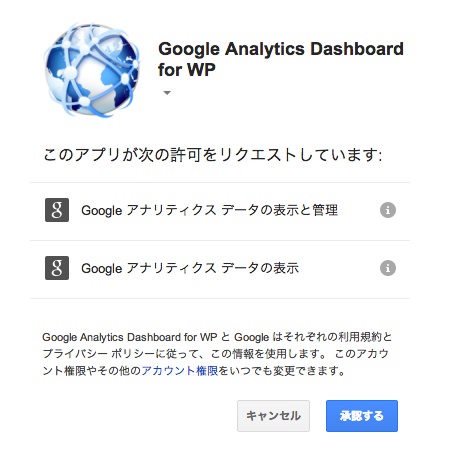This screenshot has width=474, height=469.
Task: Click Google icon beside データの表示と管理
Action: 57,210
